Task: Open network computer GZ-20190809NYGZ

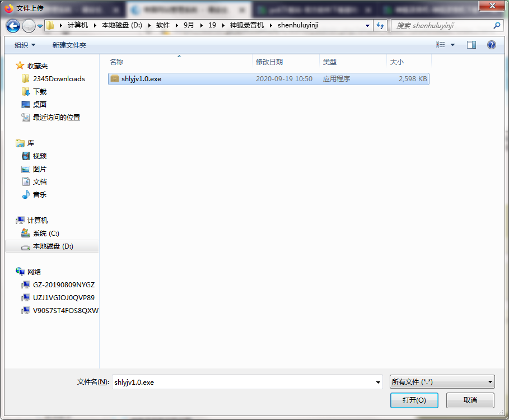Action: 63,284
